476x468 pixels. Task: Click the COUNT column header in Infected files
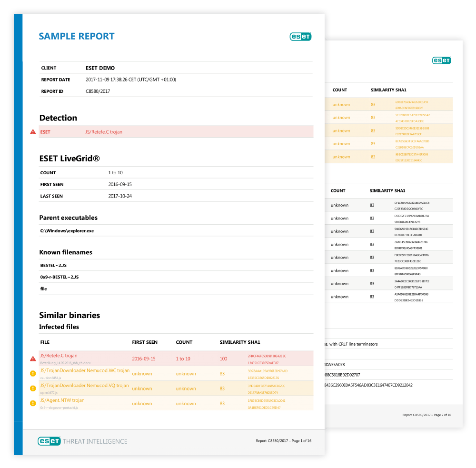pos(184,342)
